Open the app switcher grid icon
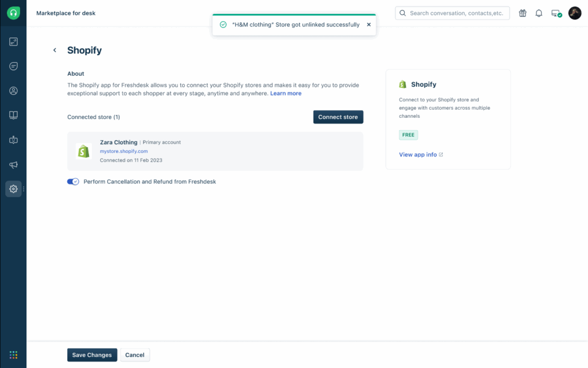Screen dimensions: 588x368 point(13,355)
